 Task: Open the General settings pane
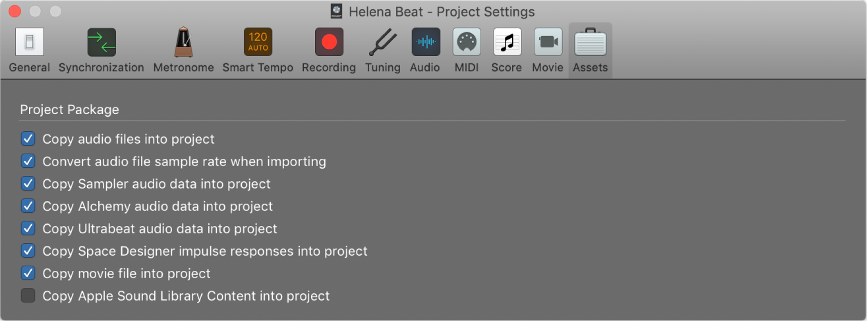[x=29, y=50]
